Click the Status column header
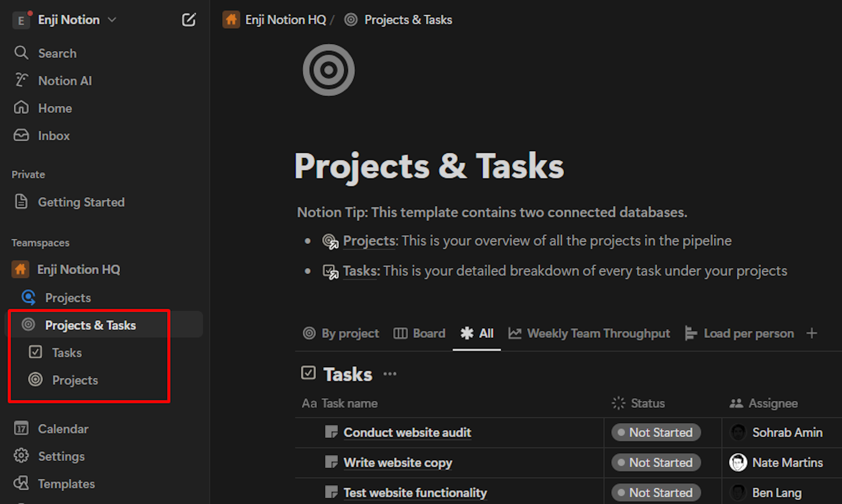Image resolution: width=842 pixels, height=504 pixels. coord(639,403)
